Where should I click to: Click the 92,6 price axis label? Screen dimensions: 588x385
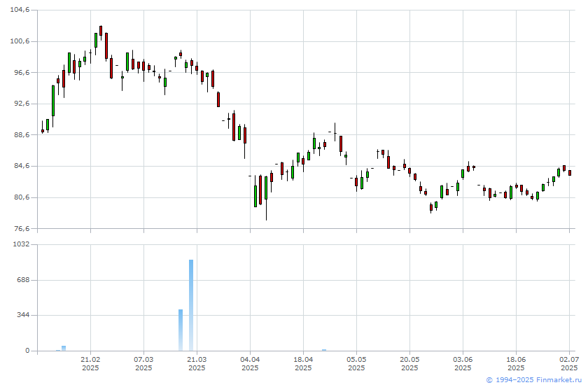21,104
